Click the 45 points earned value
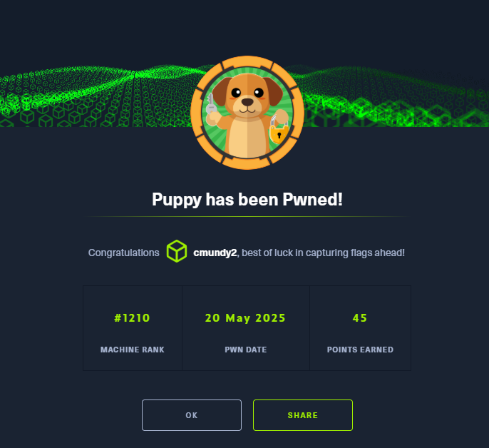The height and width of the screenshot is (448, 489). (360, 318)
